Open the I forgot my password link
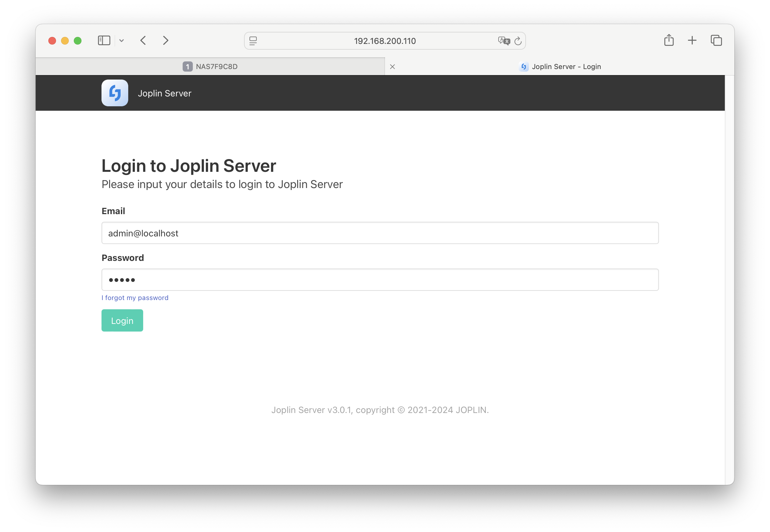 click(135, 298)
